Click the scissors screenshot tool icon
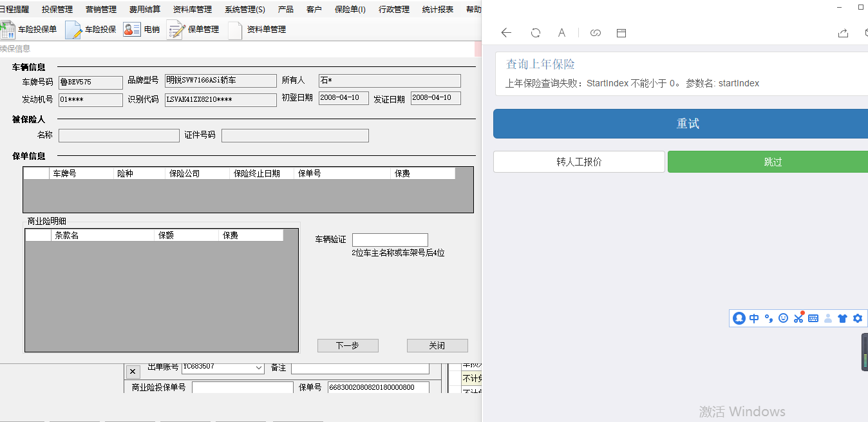This screenshot has width=868, height=422. 798,318
